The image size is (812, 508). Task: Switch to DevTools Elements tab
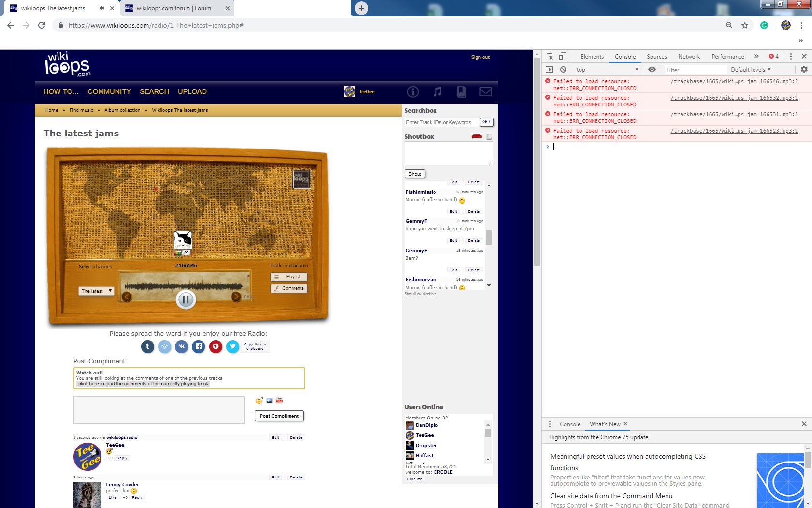pos(592,57)
